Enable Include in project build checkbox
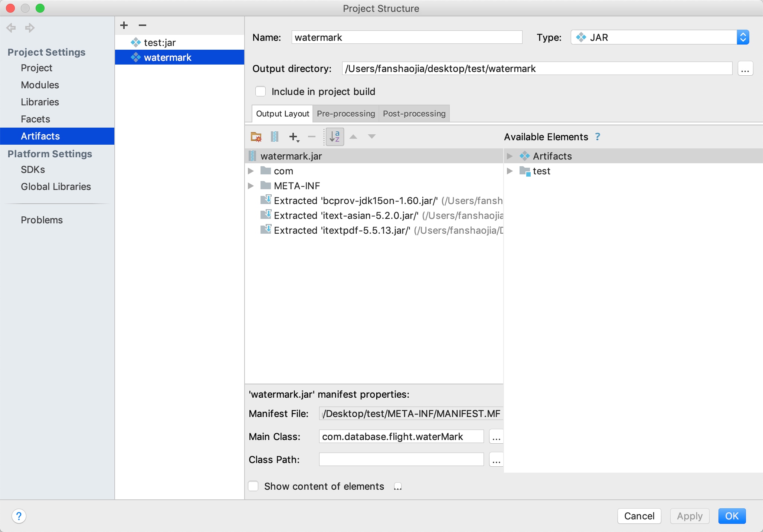 tap(261, 91)
